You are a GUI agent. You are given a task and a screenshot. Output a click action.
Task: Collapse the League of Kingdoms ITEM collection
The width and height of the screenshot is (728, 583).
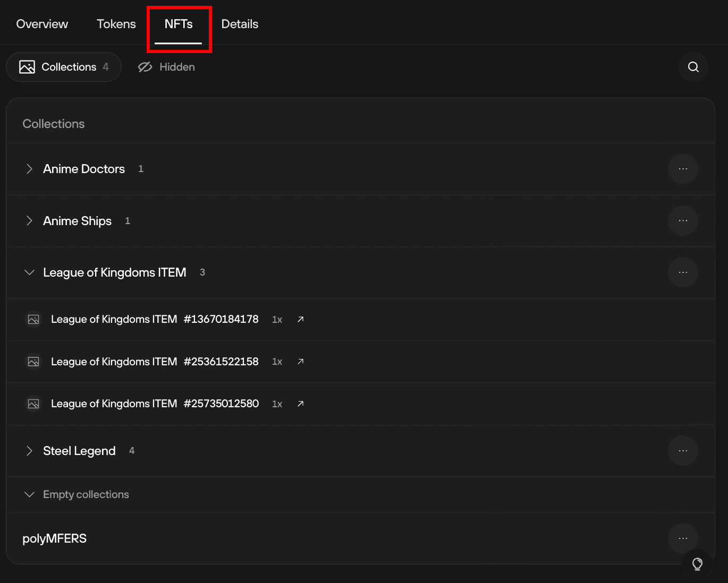coord(29,272)
